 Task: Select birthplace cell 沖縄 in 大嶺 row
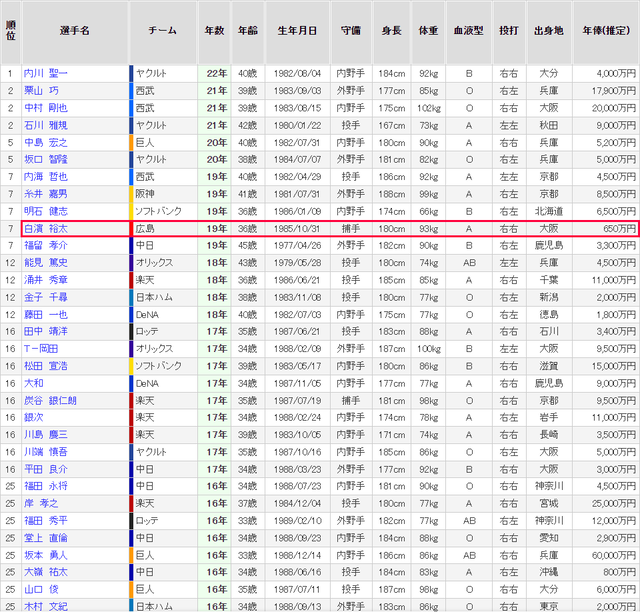549,572
